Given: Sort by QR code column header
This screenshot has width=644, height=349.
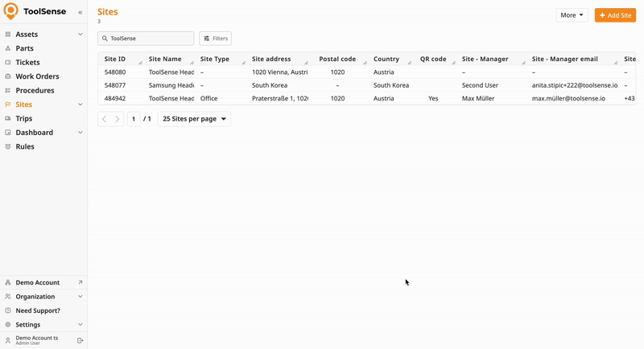Looking at the screenshot, I should [x=433, y=59].
